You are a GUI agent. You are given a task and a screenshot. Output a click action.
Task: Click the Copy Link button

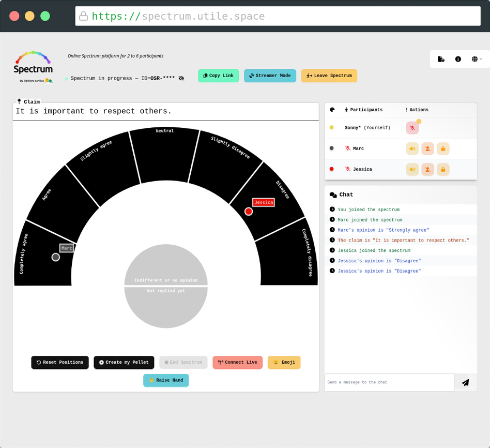(219, 76)
